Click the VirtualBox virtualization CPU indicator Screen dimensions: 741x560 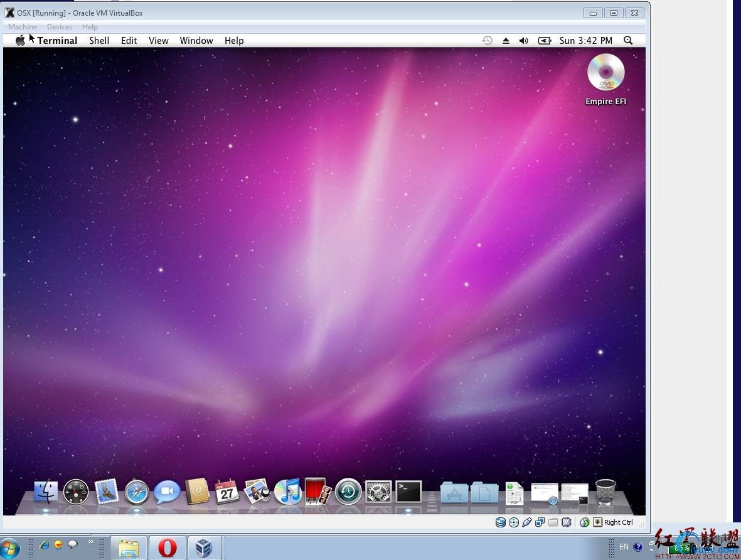click(x=566, y=522)
